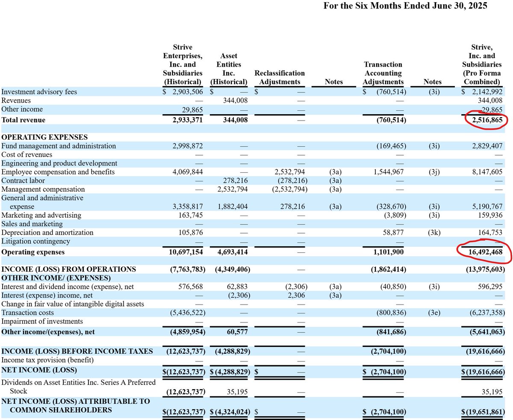Image resolution: width=513 pixels, height=420 pixels.
Task: Click the "Transaction Accounting Adjustments" column header
Action: [x=383, y=73]
